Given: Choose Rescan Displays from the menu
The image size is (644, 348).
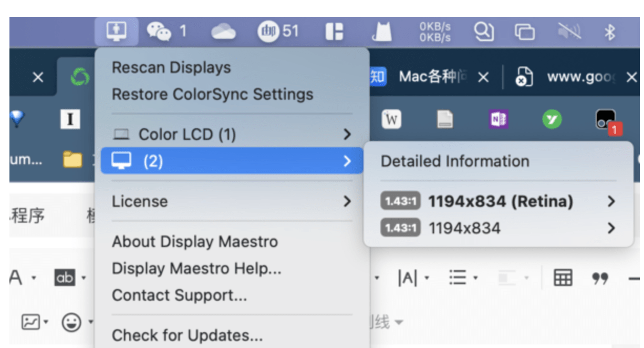Looking at the screenshot, I should tap(171, 67).
